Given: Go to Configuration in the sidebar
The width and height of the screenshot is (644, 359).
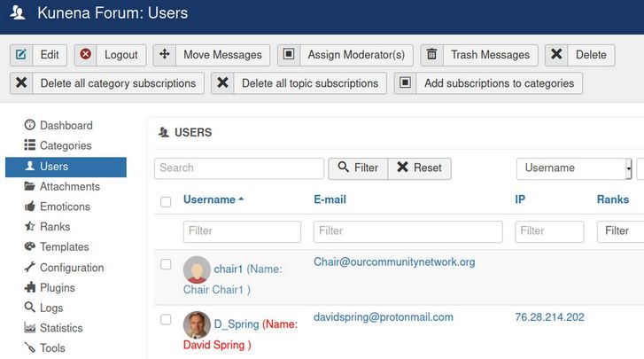Looking at the screenshot, I should [x=71, y=268].
